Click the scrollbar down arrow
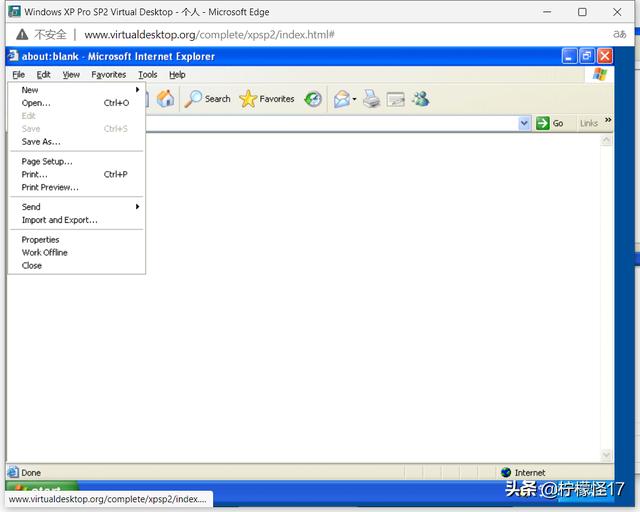The height and width of the screenshot is (512, 640). [x=607, y=454]
